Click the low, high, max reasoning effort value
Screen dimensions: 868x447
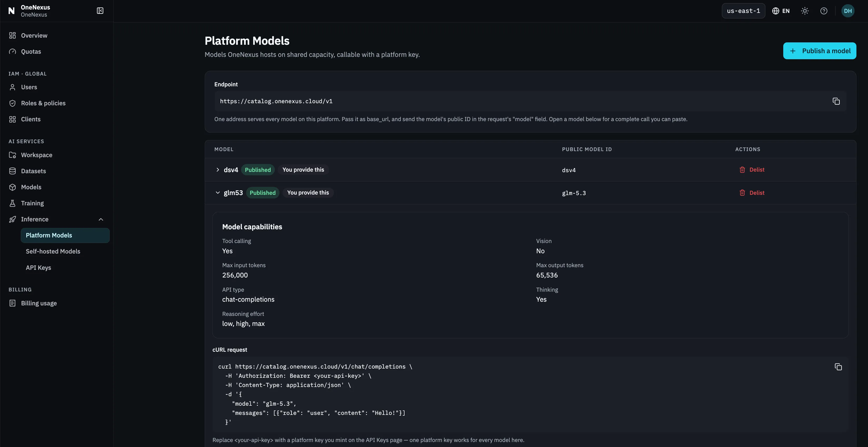pyautogui.click(x=243, y=324)
